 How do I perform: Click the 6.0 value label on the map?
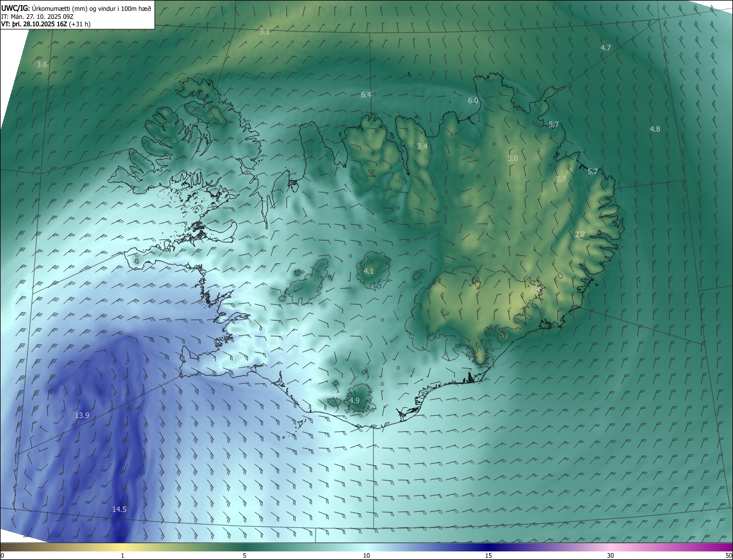click(473, 100)
